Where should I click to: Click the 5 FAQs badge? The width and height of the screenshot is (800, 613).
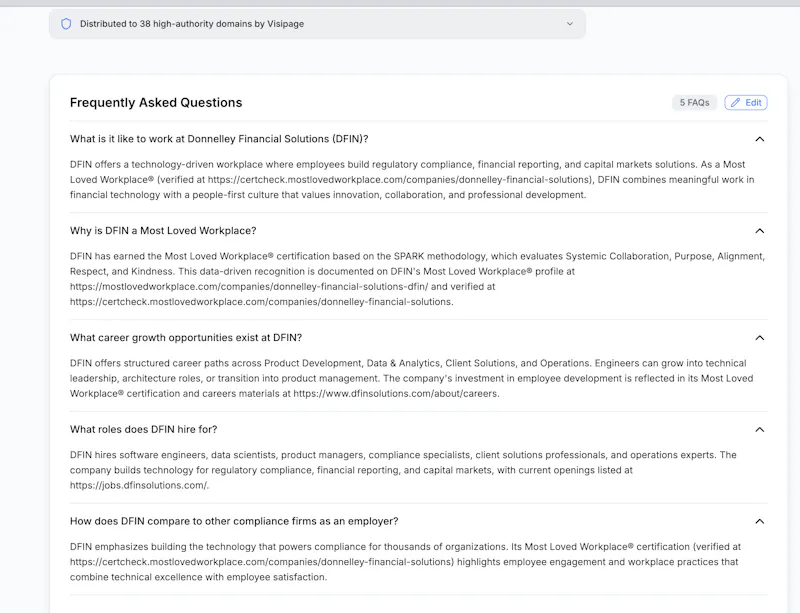click(694, 103)
